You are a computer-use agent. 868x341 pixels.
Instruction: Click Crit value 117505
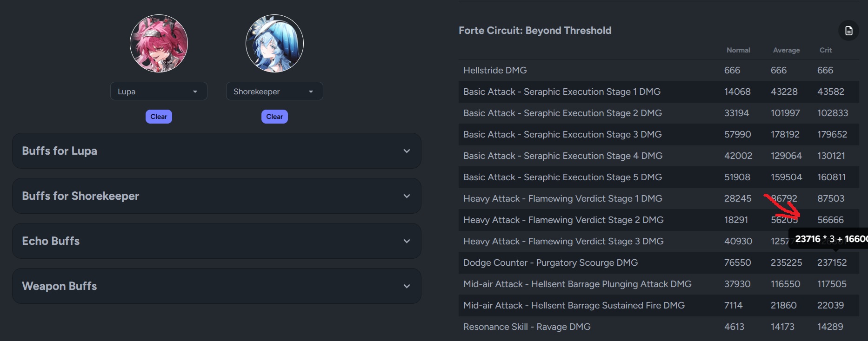pyautogui.click(x=832, y=284)
